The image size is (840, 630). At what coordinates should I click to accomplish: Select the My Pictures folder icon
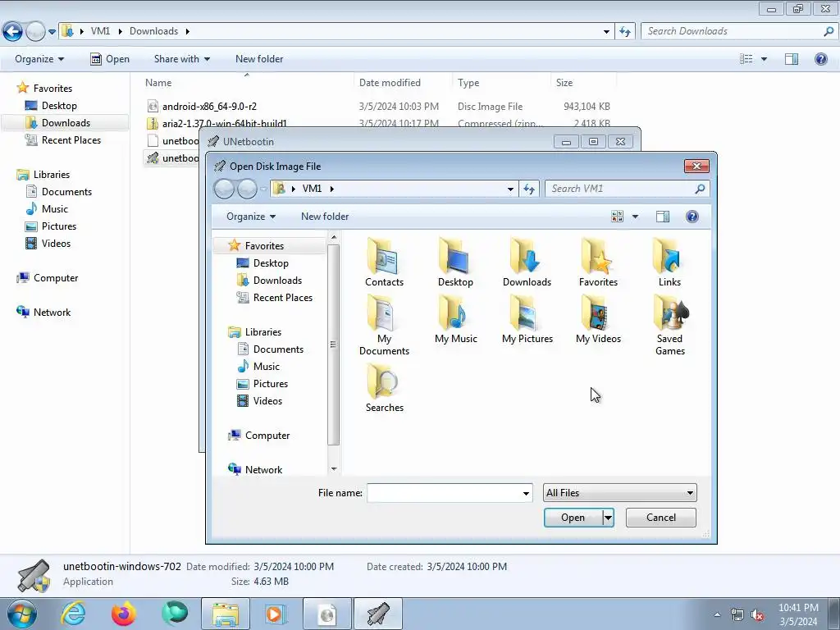(x=527, y=319)
